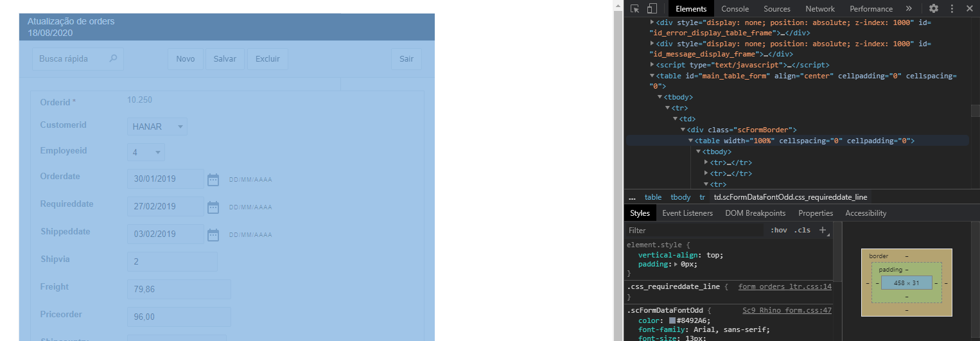Select td.scFormDataFontOdd breadcrumb item
The width and height of the screenshot is (980, 341).
point(791,197)
